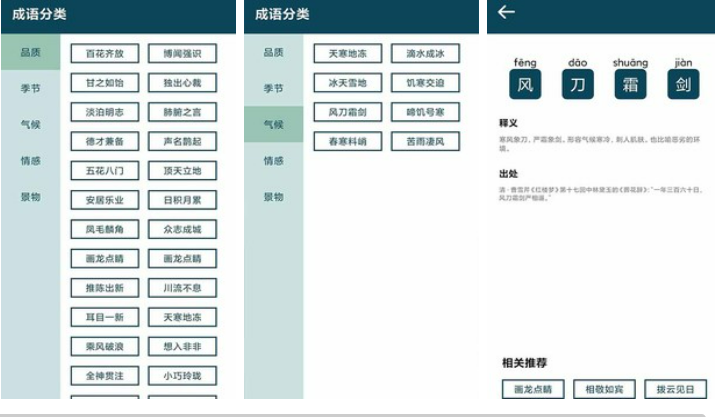Tap the 风 character tile
This screenshot has width=715, height=417.
click(524, 85)
